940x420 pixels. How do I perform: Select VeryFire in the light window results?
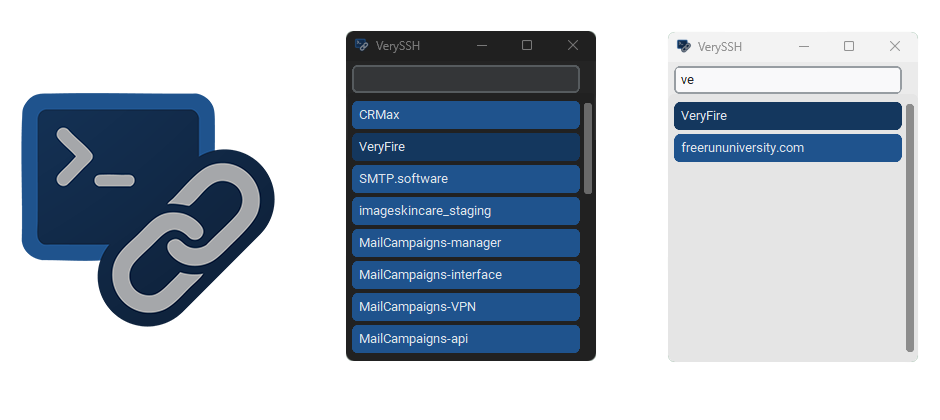point(788,116)
